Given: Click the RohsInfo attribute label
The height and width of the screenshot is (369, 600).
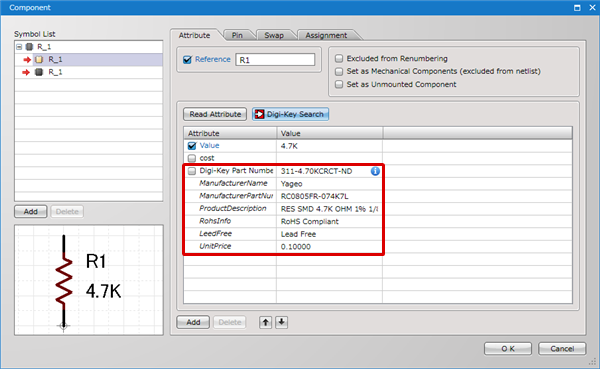Looking at the screenshot, I should point(215,221).
